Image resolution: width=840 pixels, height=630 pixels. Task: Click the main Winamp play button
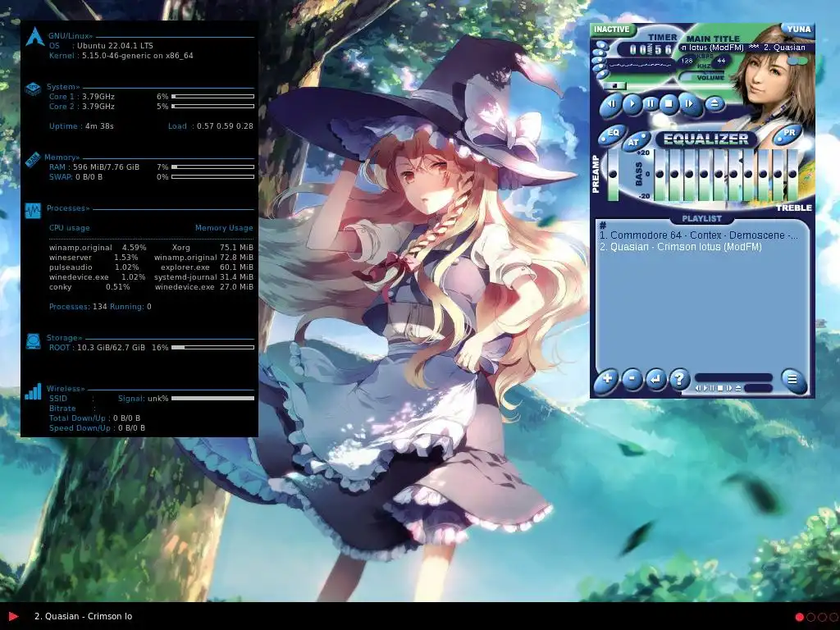tap(632, 103)
